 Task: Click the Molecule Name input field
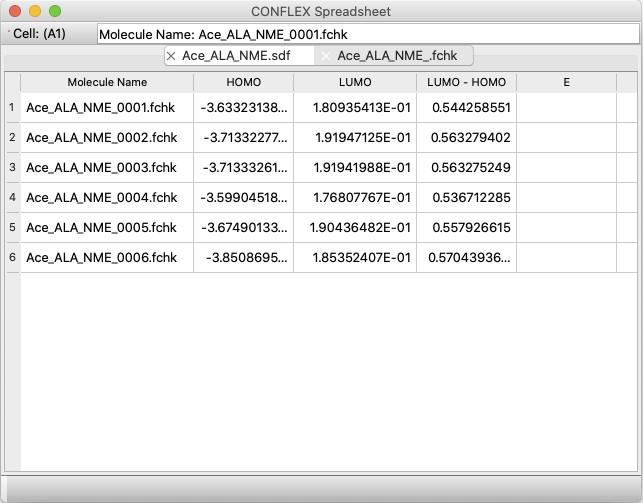click(366, 34)
